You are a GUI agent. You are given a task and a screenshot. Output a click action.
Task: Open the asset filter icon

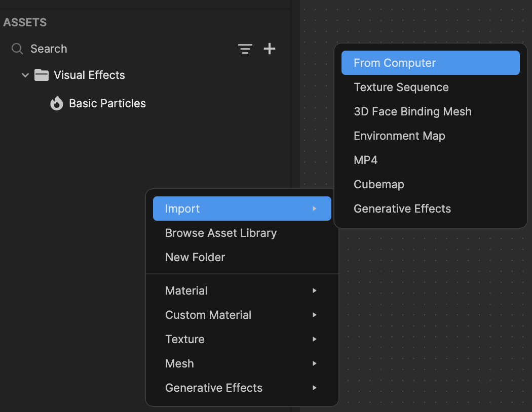pyautogui.click(x=245, y=49)
